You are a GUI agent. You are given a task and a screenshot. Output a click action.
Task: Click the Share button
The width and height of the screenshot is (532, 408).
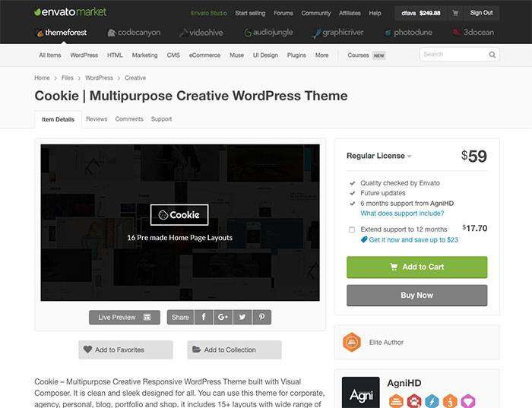(180, 317)
